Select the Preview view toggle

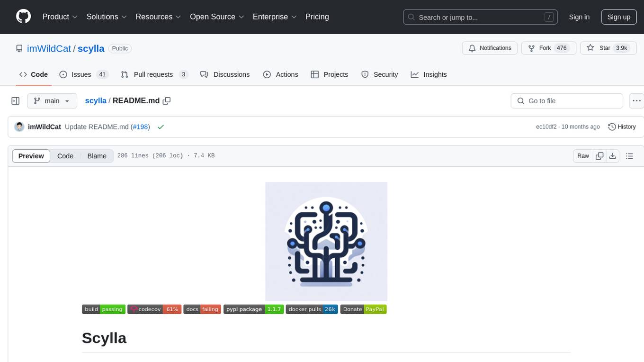(31, 156)
